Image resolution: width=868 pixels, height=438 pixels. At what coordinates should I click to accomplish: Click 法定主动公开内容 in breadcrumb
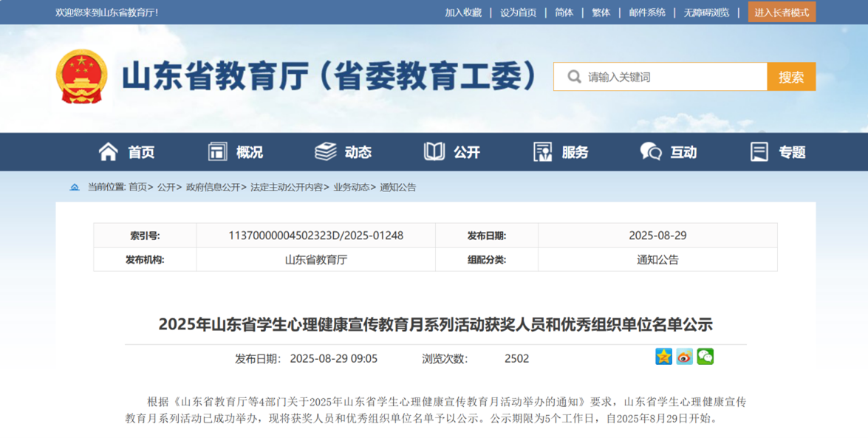(x=287, y=187)
